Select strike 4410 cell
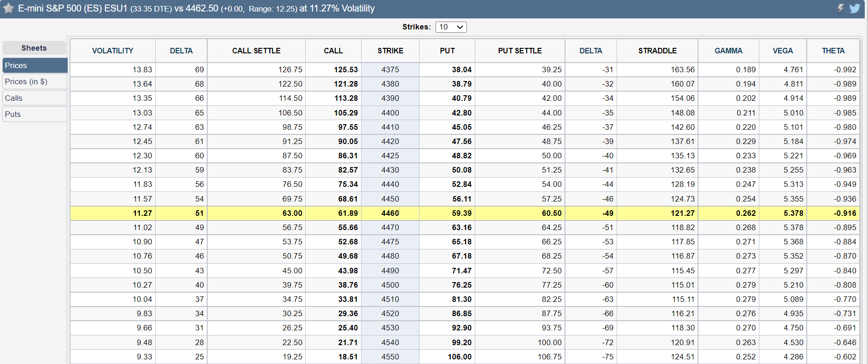This screenshot has width=868, height=364. click(390, 127)
